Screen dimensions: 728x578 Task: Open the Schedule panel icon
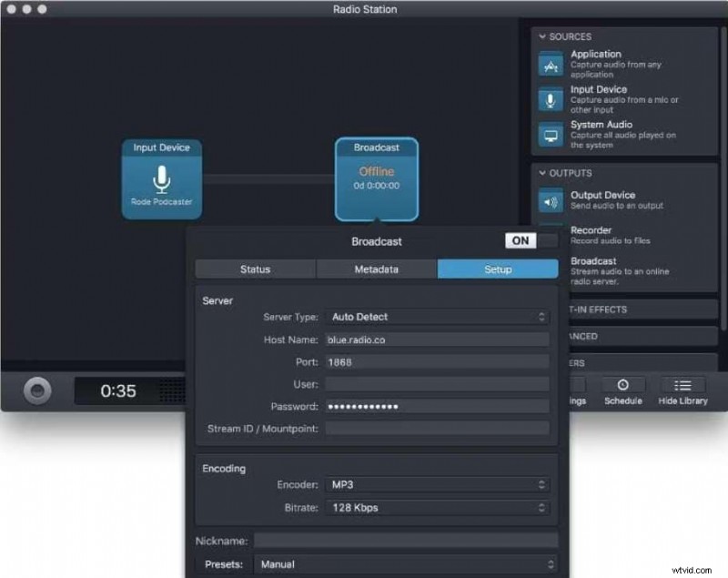point(623,390)
